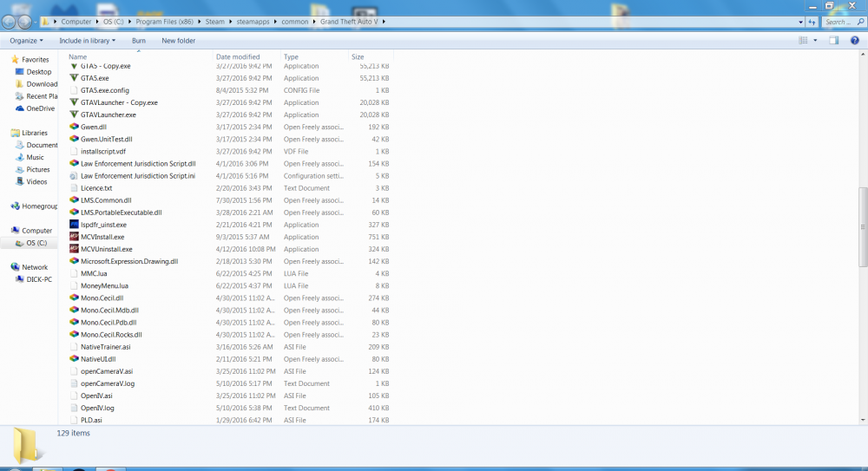This screenshot has width=868, height=471.
Task: Click the Back navigation arrow
Action: coord(9,23)
